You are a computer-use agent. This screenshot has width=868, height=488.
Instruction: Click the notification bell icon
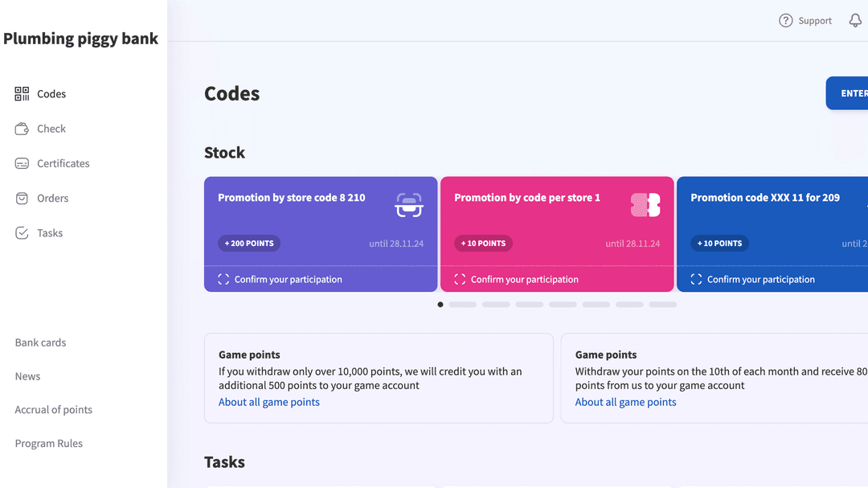coord(855,20)
